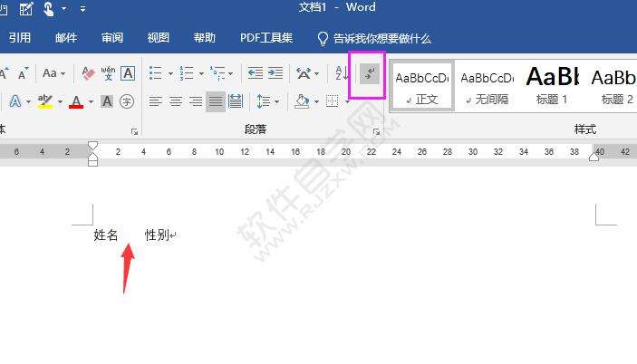This screenshot has width=637, height=364.
Task: Expand the Borders dropdown arrow
Action: click(347, 101)
